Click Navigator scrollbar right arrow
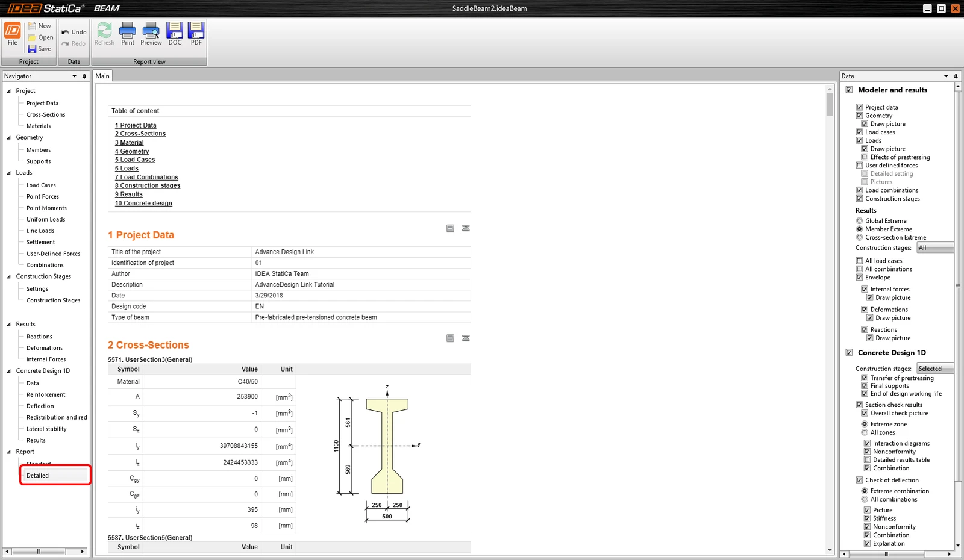The image size is (964, 560). point(83,552)
